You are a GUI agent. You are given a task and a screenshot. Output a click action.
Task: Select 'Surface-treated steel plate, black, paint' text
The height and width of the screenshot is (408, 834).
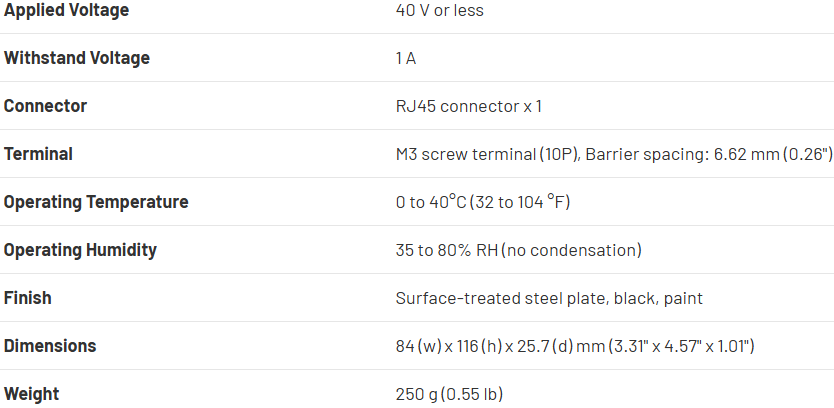pos(549,298)
